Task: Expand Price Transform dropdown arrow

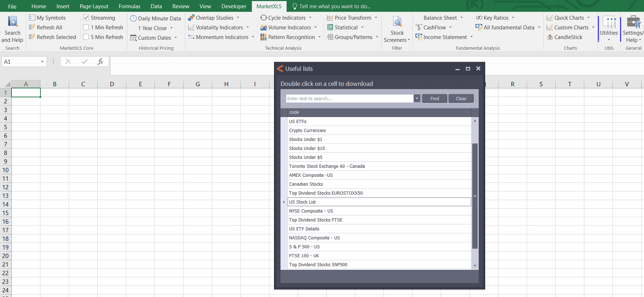Action: pos(376,18)
